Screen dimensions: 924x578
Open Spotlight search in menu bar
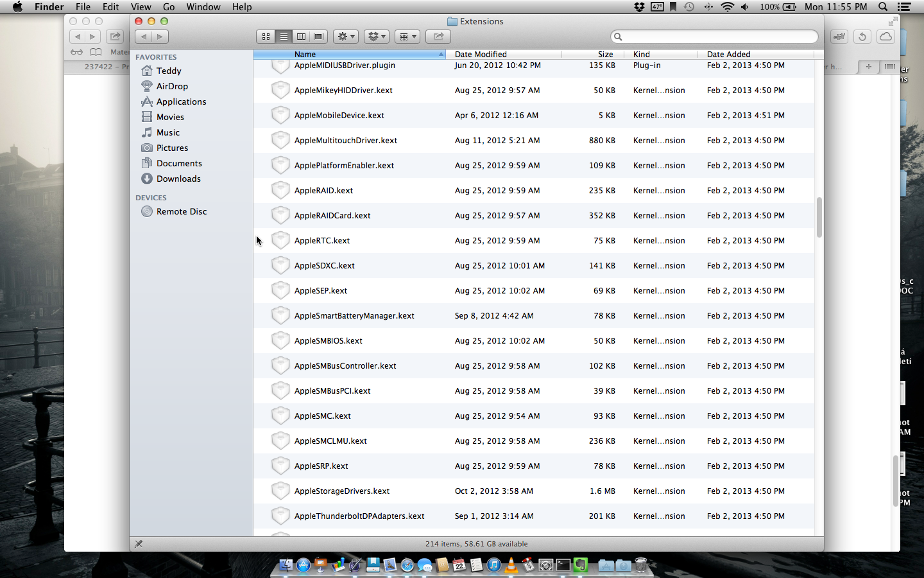883,7
